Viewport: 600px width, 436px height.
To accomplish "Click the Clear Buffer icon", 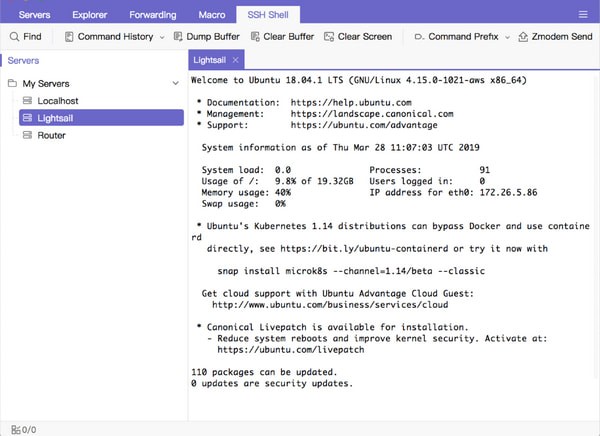I will point(255,36).
